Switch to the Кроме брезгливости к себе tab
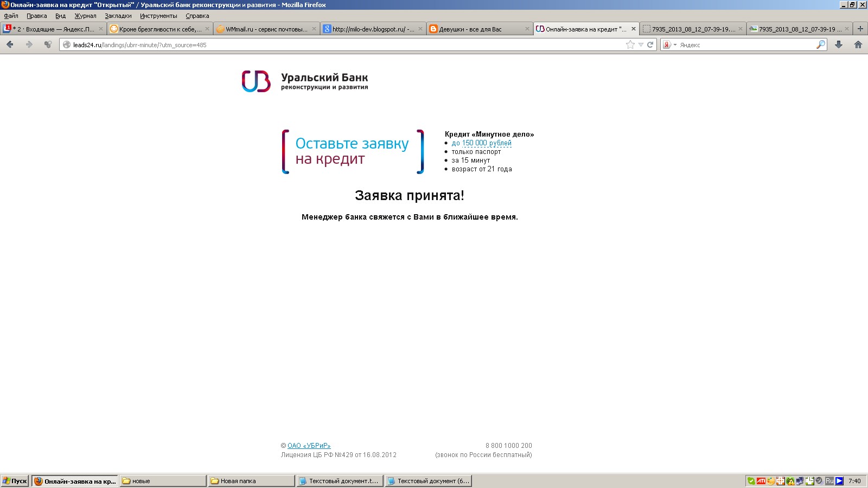 159,29
